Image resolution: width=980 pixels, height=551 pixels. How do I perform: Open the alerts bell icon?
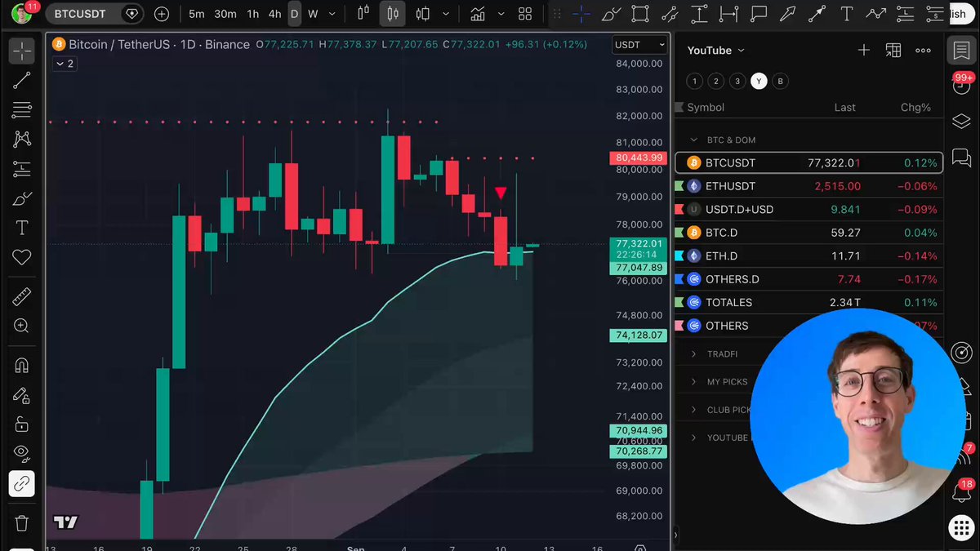pos(961,493)
